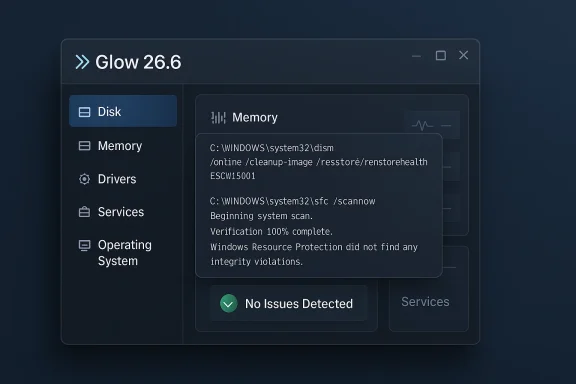Click the Glow 26.6 title text
This screenshot has width=576, height=384.
click(138, 62)
